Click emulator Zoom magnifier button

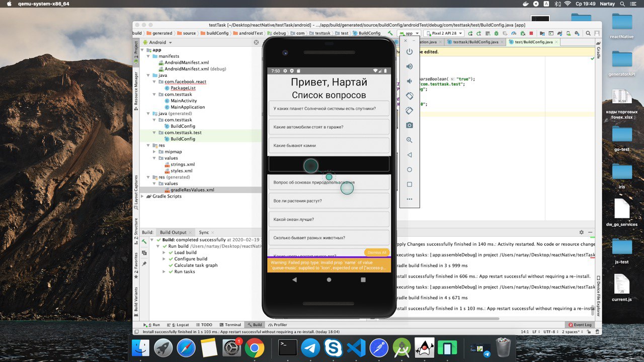[x=410, y=140]
